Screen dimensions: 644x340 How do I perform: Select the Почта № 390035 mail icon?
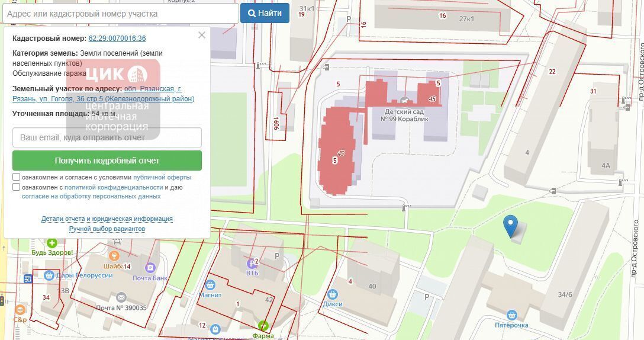coord(121,297)
